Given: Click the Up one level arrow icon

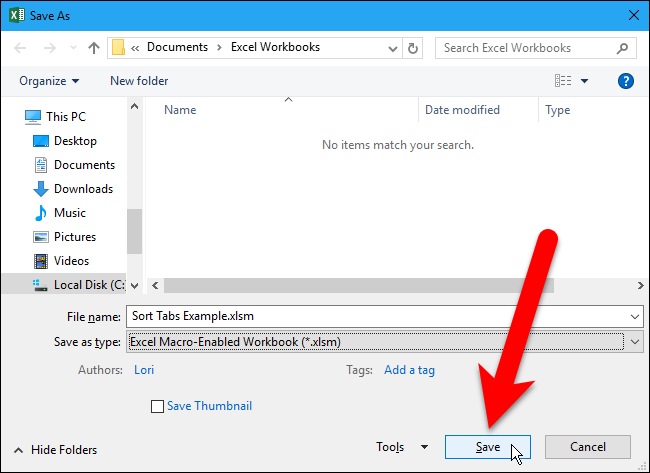Looking at the screenshot, I should 94,47.
